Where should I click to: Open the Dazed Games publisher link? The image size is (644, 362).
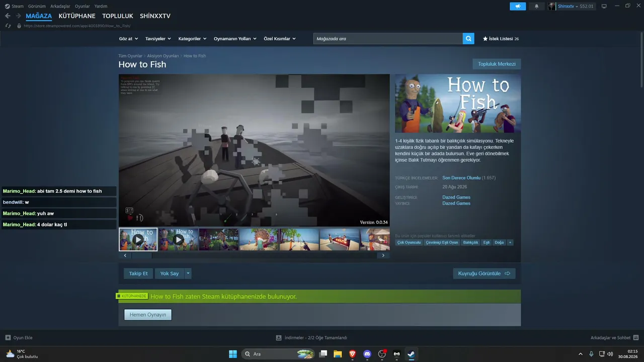pos(456,203)
